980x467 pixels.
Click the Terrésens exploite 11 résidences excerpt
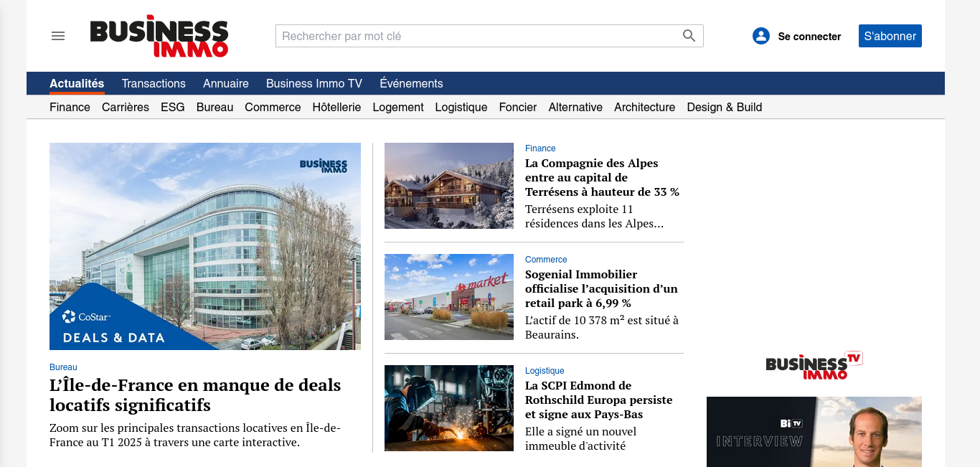[594, 217]
